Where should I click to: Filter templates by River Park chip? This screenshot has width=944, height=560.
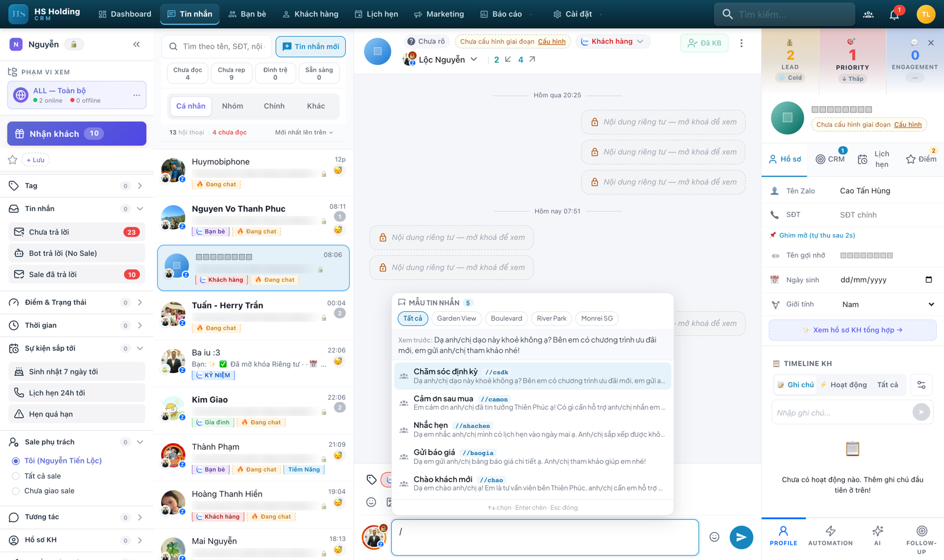tap(552, 318)
